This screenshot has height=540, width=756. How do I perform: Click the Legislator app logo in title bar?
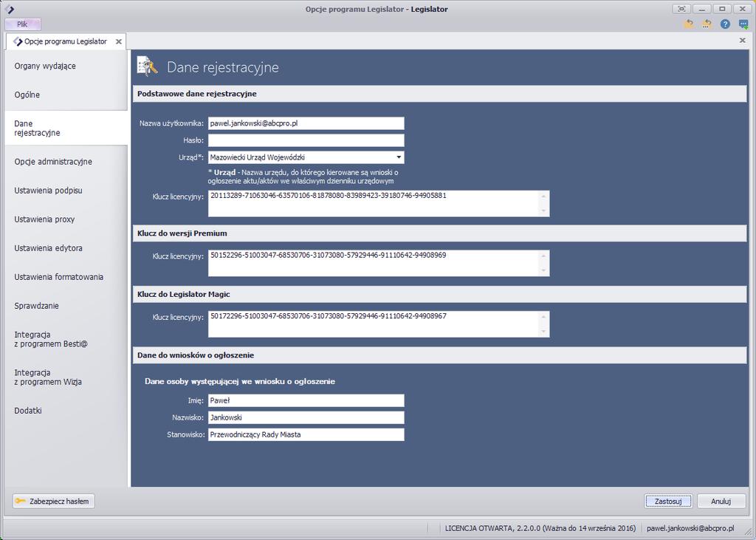tap(9, 9)
